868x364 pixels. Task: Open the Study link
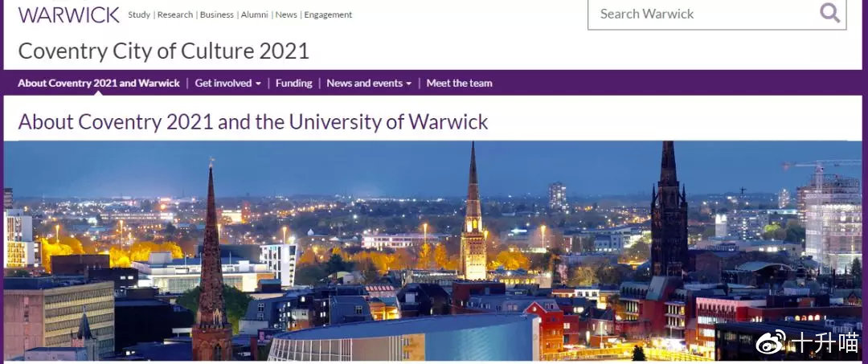click(139, 15)
